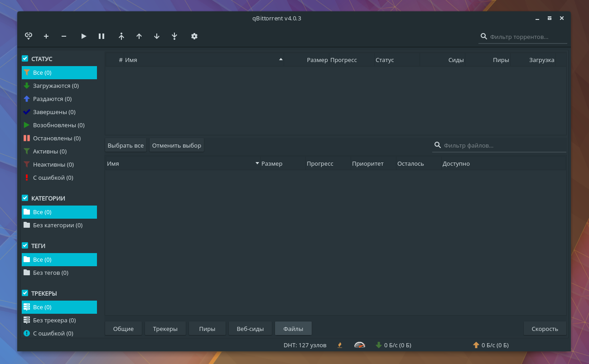
Task: Toggle the КАТЕГОРИИ section checkbox
Action: tap(25, 198)
